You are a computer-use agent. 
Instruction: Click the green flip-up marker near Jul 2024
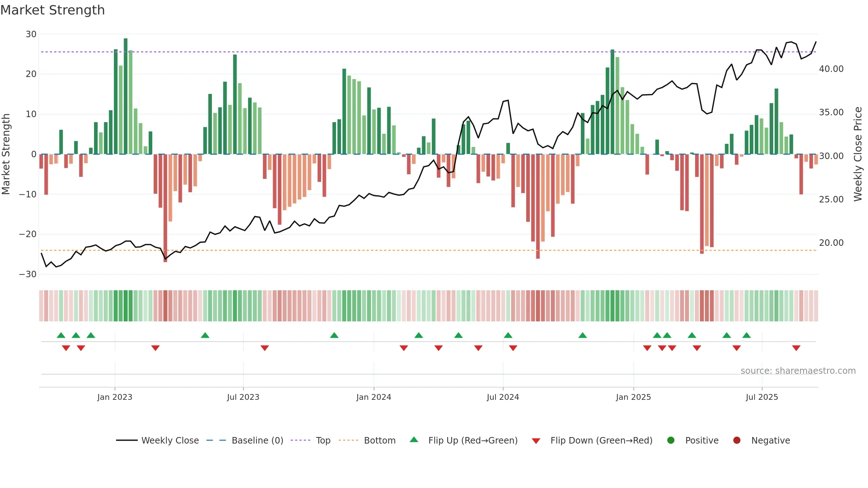[x=508, y=335]
